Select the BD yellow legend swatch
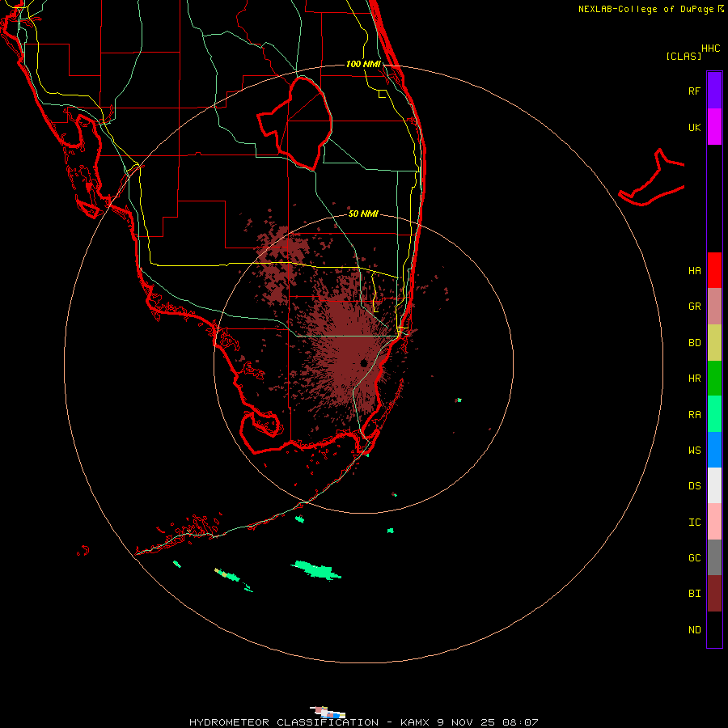The height and width of the screenshot is (728, 728). (x=714, y=343)
